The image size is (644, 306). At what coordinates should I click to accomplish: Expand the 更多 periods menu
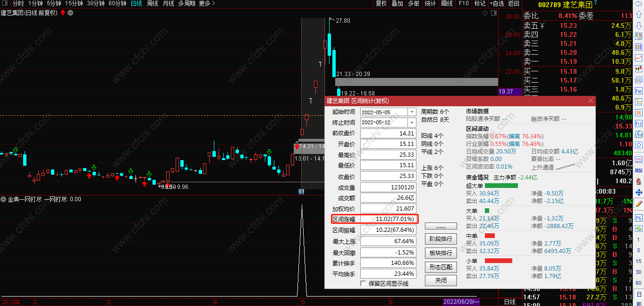(x=207, y=3)
